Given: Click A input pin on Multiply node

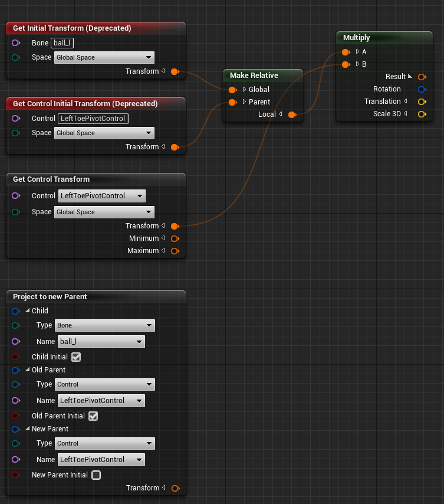Looking at the screenshot, I should pyautogui.click(x=346, y=52).
